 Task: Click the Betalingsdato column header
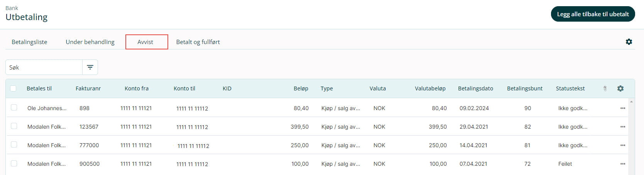click(x=475, y=88)
